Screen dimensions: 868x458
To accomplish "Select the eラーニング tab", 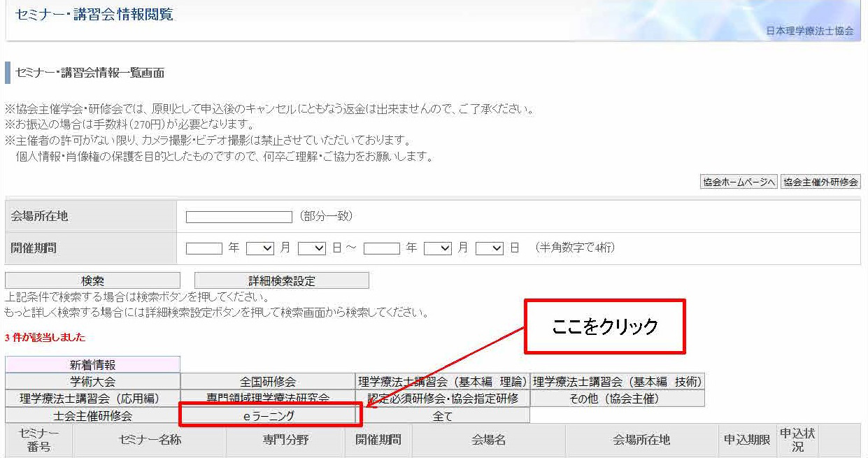I will [x=268, y=415].
